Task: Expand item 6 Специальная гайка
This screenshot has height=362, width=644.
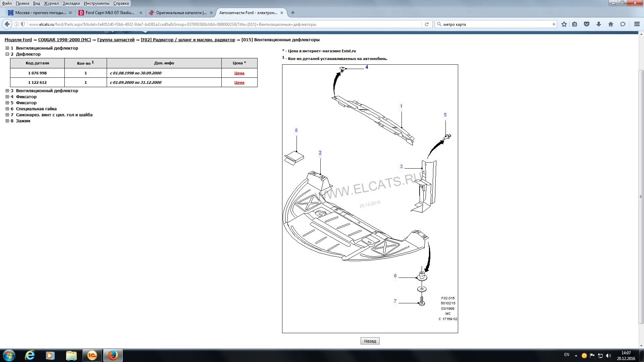Action: coord(7,109)
